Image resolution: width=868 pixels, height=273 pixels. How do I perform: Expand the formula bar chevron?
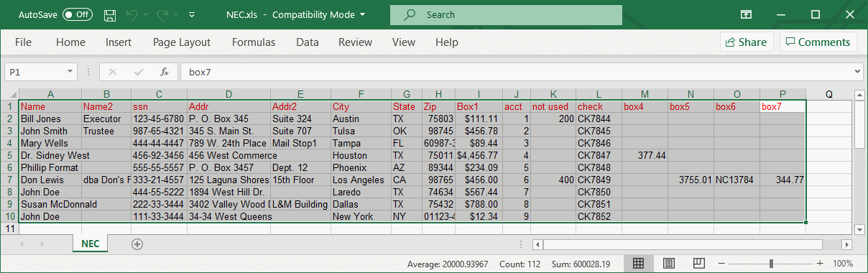pyautogui.click(x=857, y=72)
